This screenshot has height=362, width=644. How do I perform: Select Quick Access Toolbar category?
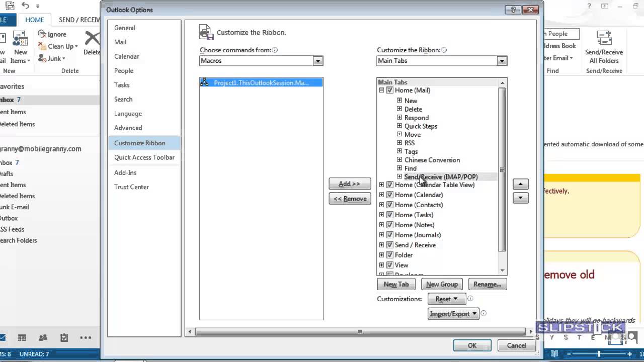click(x=144, y=157)
